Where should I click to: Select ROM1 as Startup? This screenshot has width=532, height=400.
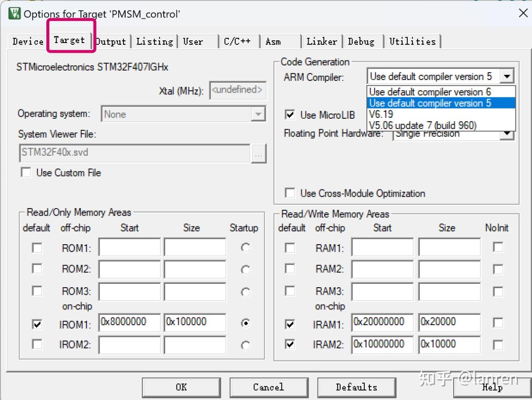[x=245, y=248]
